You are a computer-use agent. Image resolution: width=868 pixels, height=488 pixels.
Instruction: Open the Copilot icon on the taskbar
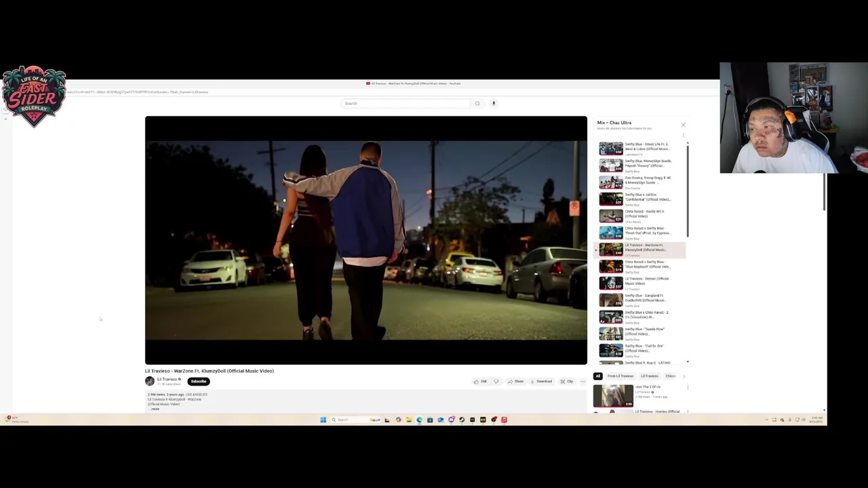pos(398,420)
